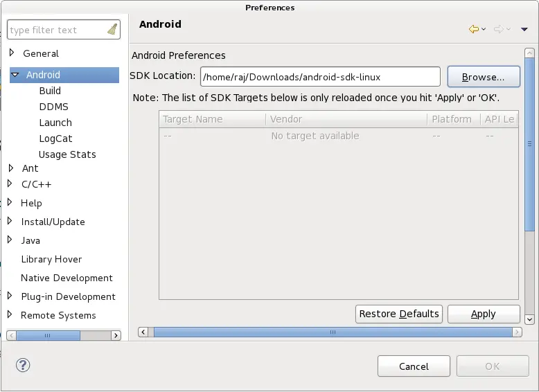The image size is (539, 392).
Task: Click the clear filter broom icon
Action: coord(112,30)
